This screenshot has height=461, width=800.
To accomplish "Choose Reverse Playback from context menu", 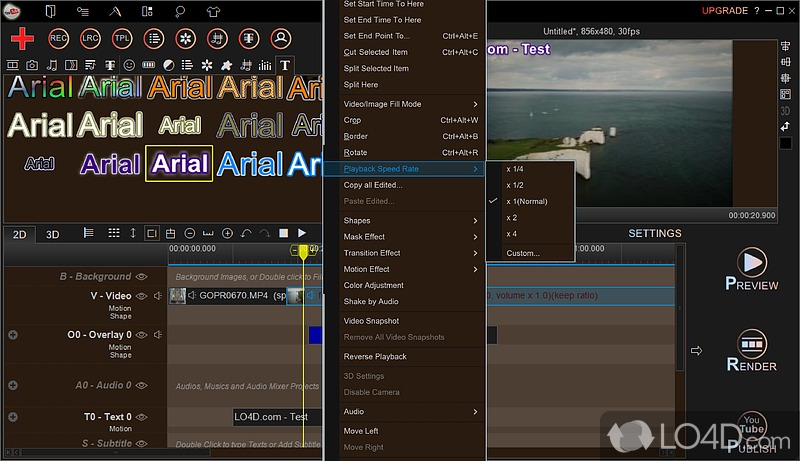I will 375,357.
